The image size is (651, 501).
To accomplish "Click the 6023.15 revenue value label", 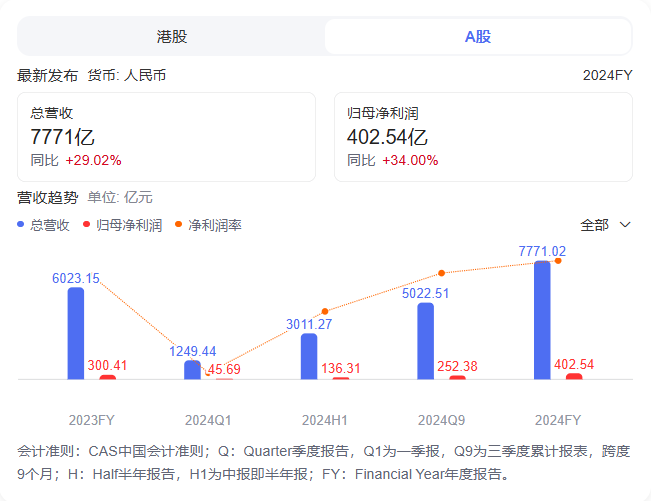I will click(76, 279).
